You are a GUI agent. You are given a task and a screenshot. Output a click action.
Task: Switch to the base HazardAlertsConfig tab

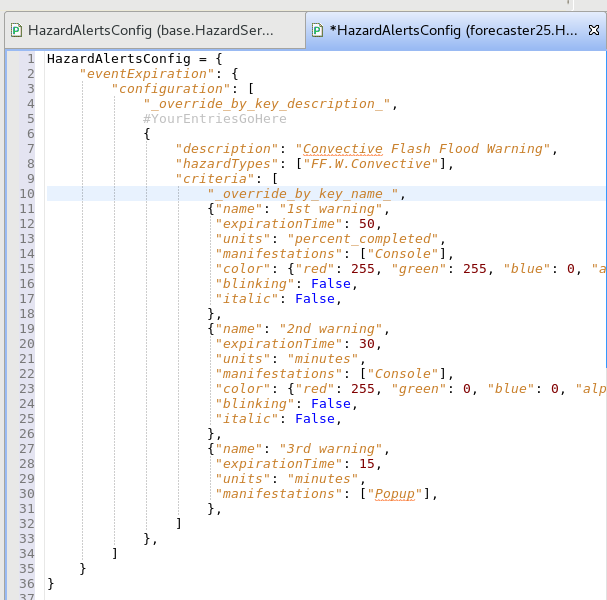155,30
